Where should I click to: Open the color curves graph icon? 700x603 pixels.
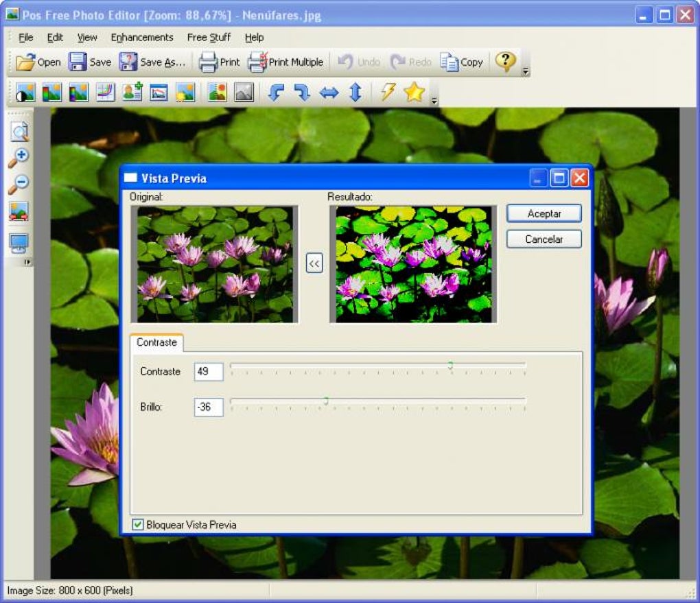point(106,93)
